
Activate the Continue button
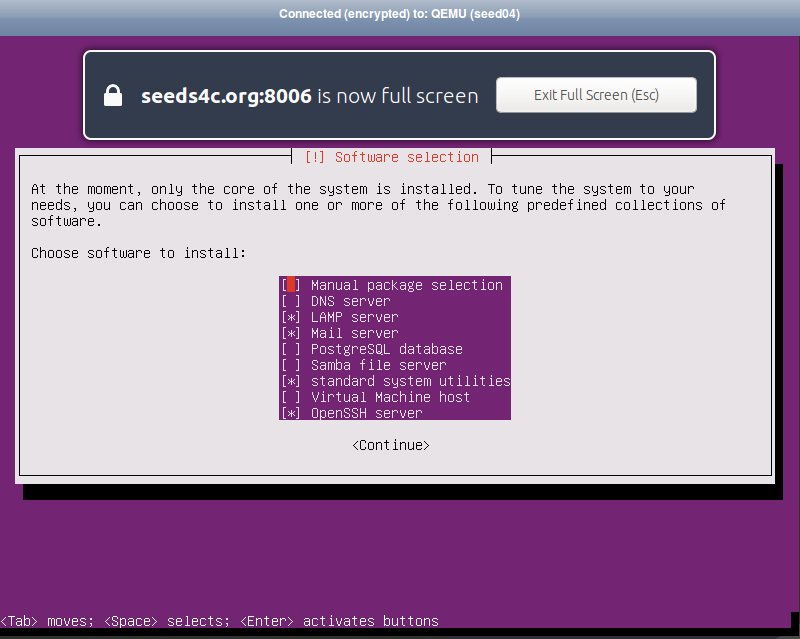[390, 445]
